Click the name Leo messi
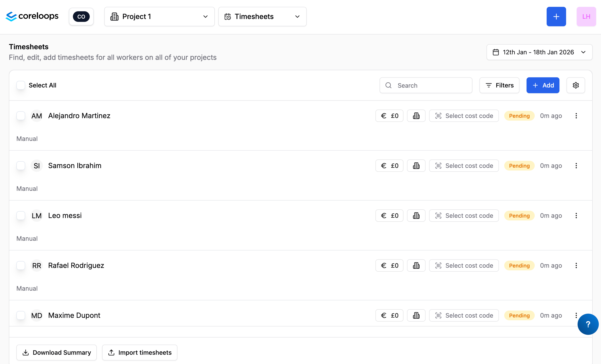The width and height of the screenshot is (601, 364). 65,216
